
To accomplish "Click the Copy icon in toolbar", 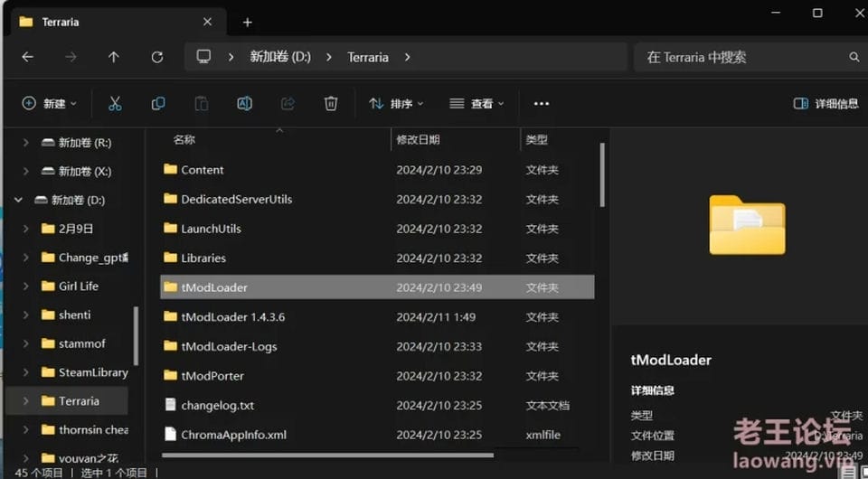I will pos(158,103).
